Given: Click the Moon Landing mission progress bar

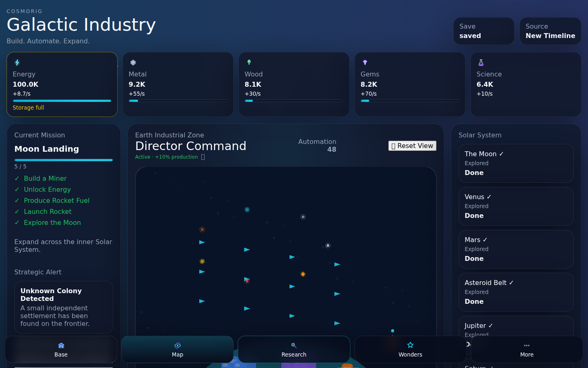Looking at the screenshot, I should click(64, 160).
